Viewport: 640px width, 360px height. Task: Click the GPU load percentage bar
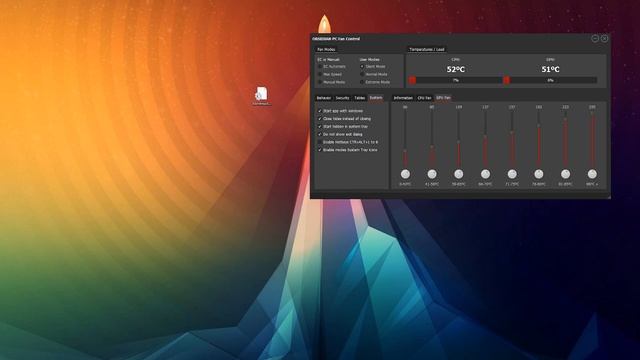click(550, 80)
